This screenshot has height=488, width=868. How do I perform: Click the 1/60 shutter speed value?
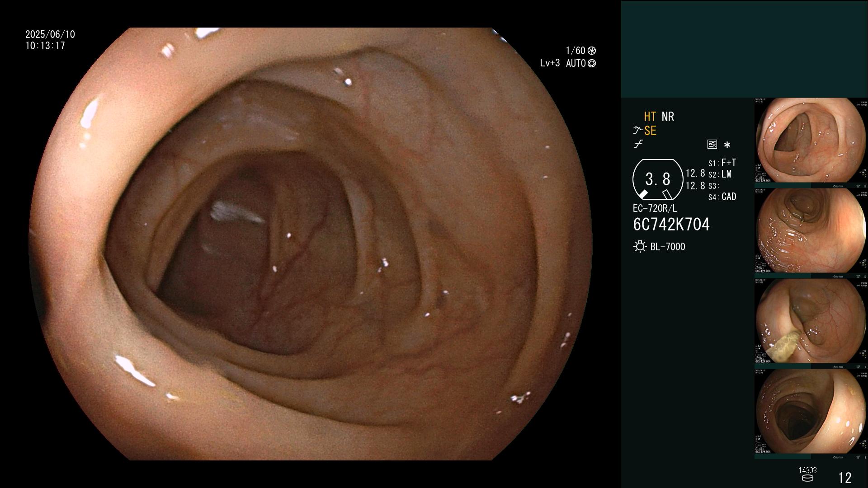coord(576,51)
